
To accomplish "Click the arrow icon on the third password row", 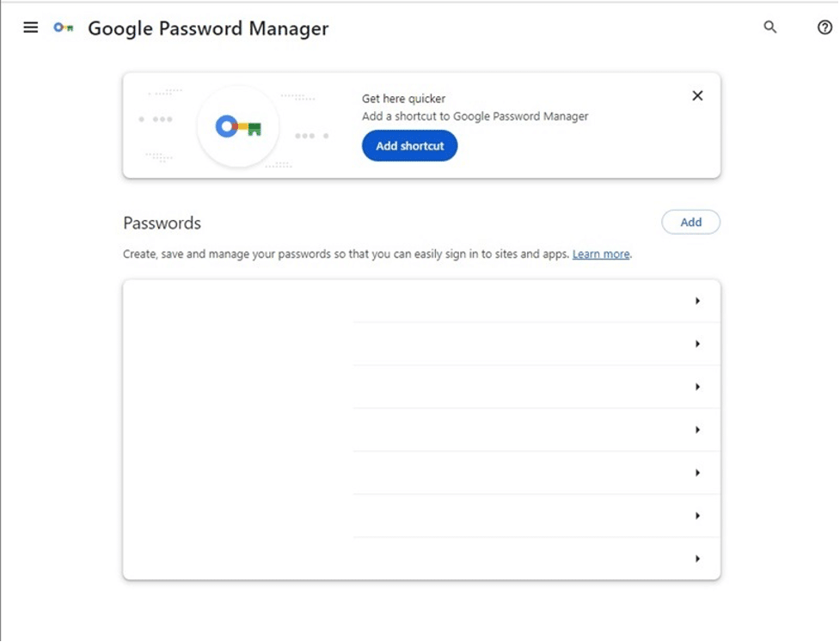I will (x=699, y=386).
